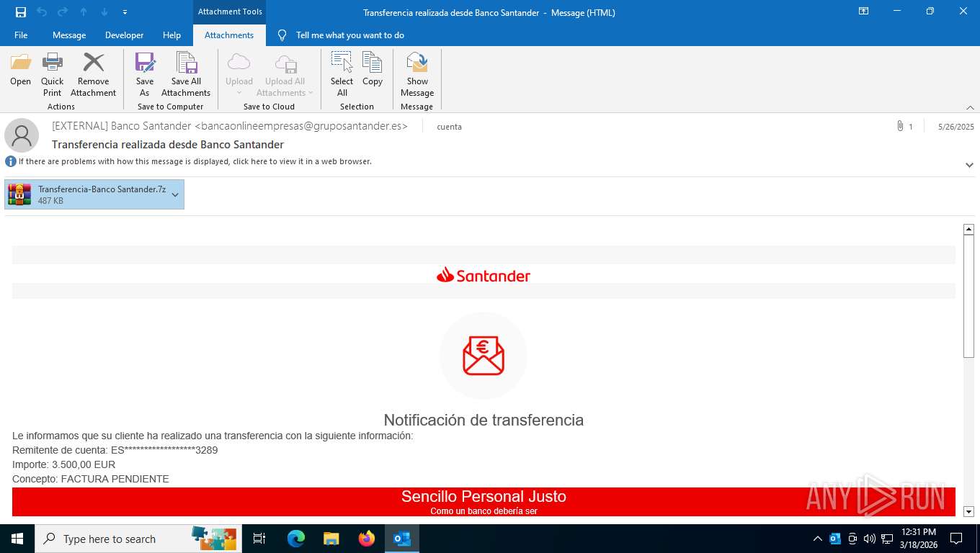The height and width of the screenshot is (553, 980).
Task: Show hidden system tray icons
Action: pyautogui.click(x=817, y=539)
